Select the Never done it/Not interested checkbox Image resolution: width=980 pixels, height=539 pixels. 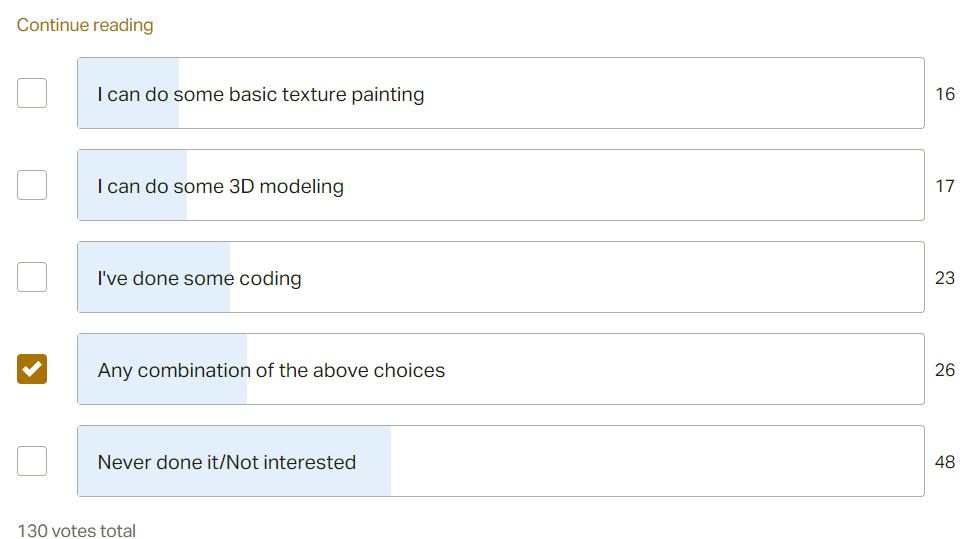[x=32, y=461]
